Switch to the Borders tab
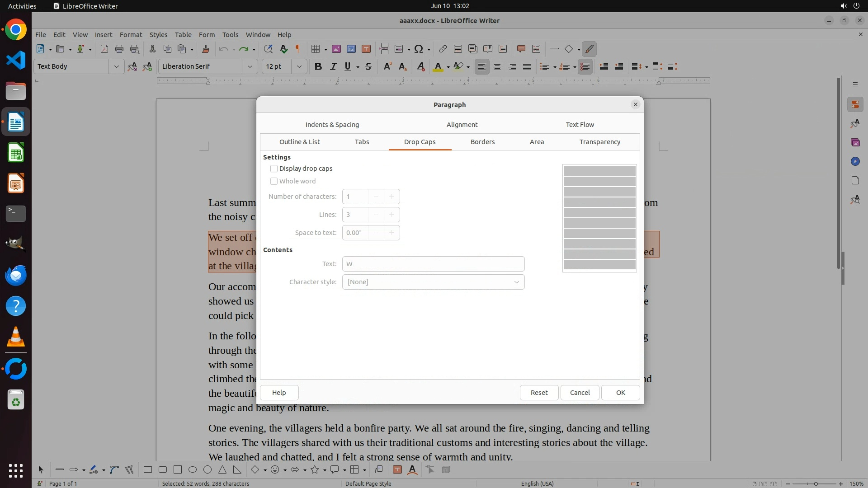This screenshot has width=868, height=488. [482, 142]
